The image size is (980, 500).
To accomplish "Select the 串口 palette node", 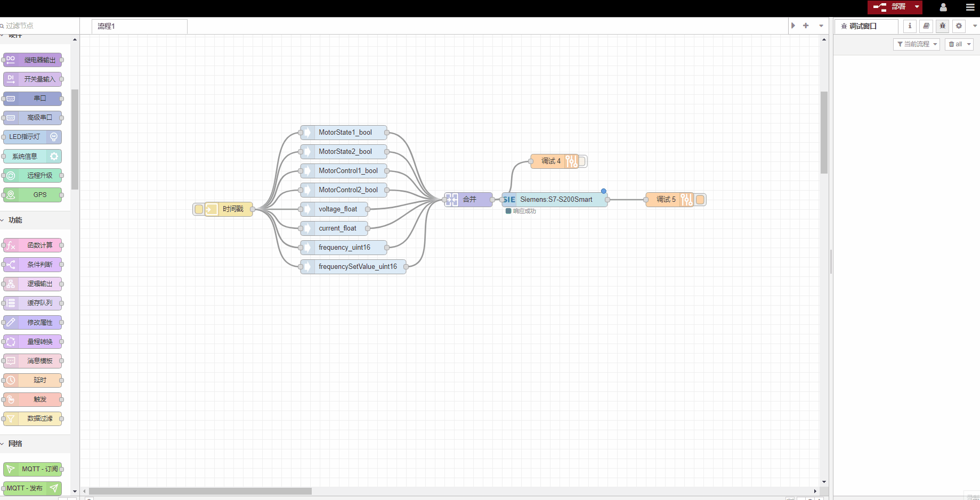I will click(x=33, y=98).
